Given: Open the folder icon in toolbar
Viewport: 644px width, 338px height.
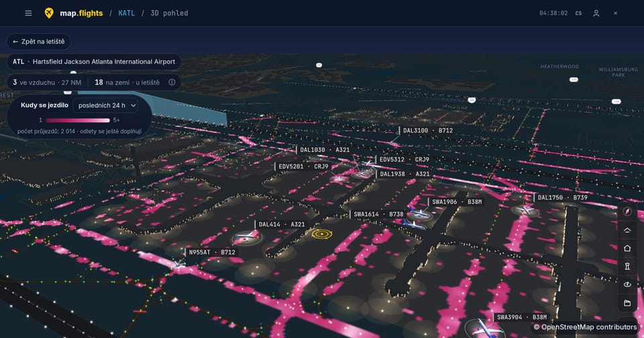Looking at the screenshot, I should pos(627,302).
